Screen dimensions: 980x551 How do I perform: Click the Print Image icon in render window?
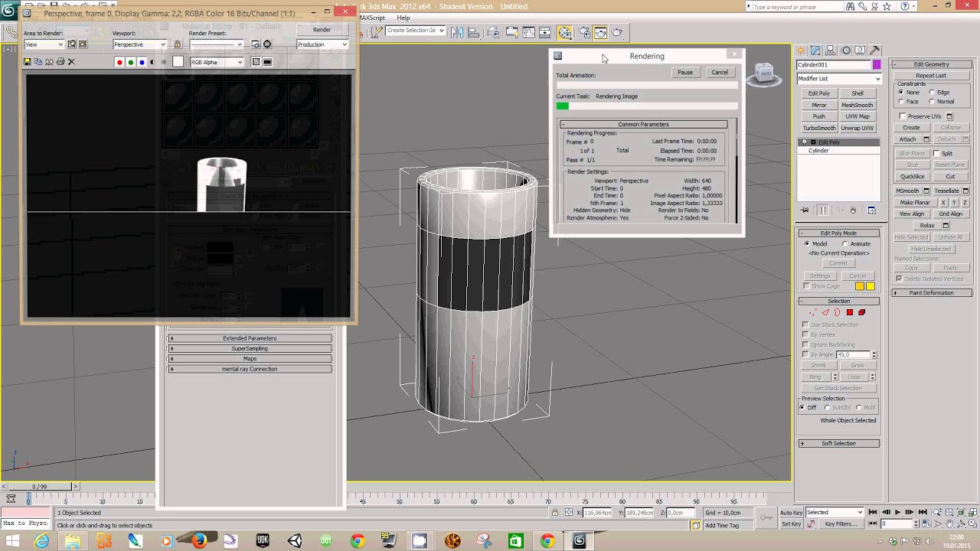coord(60,62)
